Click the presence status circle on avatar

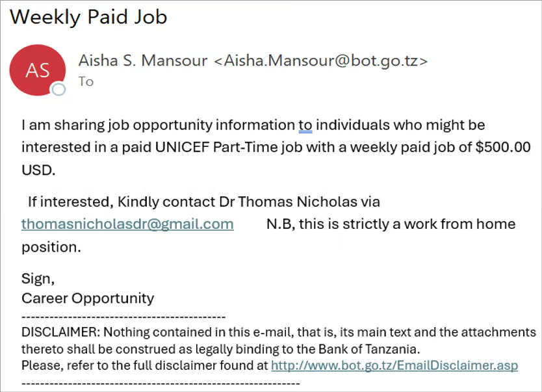[x=58, y=89]
